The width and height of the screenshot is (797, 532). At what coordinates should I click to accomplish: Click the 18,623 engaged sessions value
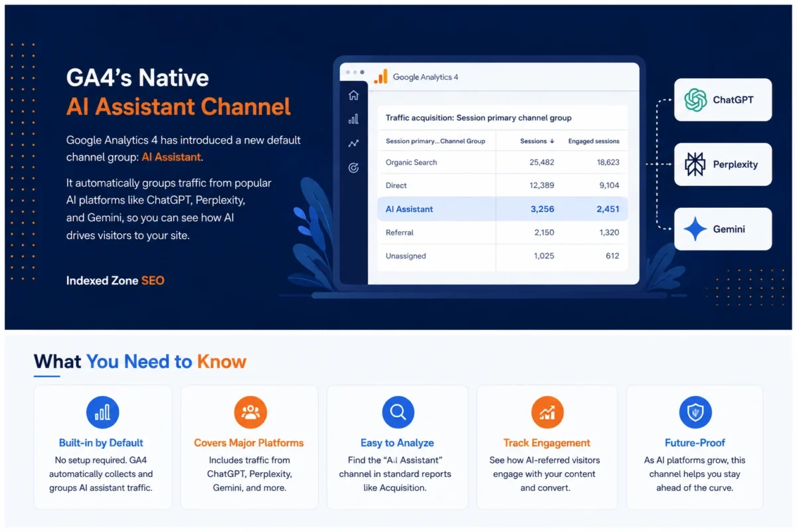(607, 162)
